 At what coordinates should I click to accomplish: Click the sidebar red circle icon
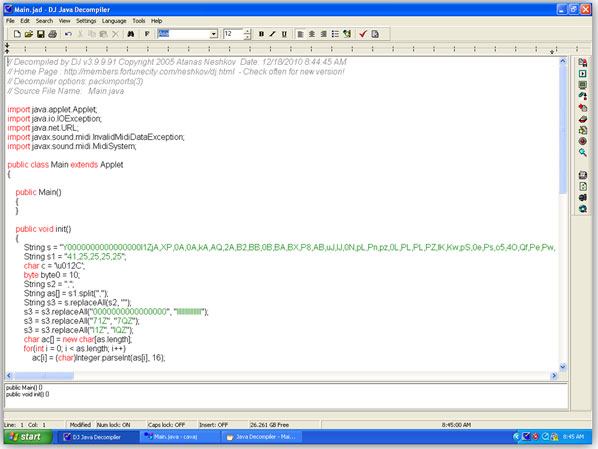click(x=582, y=141)
